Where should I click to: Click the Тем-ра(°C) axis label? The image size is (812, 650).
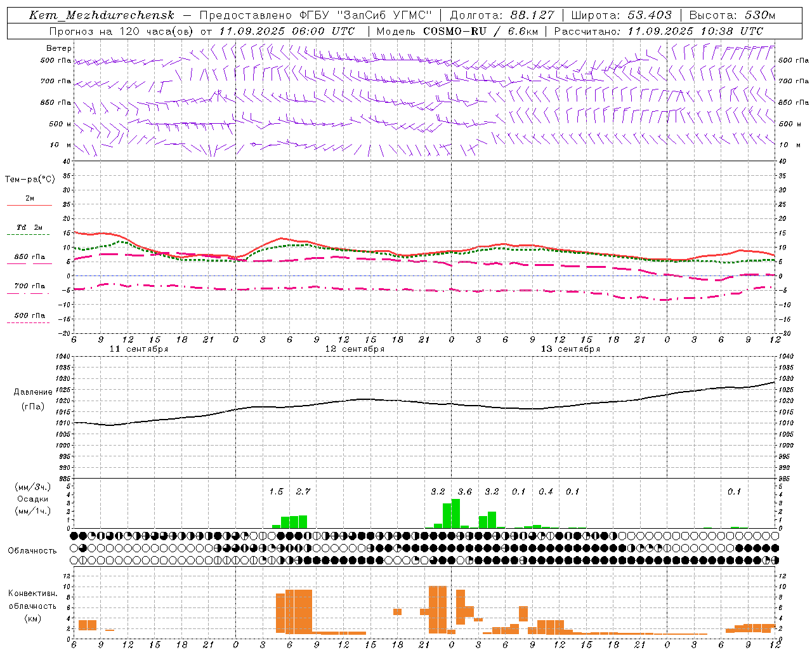click(x=30, y=180)
